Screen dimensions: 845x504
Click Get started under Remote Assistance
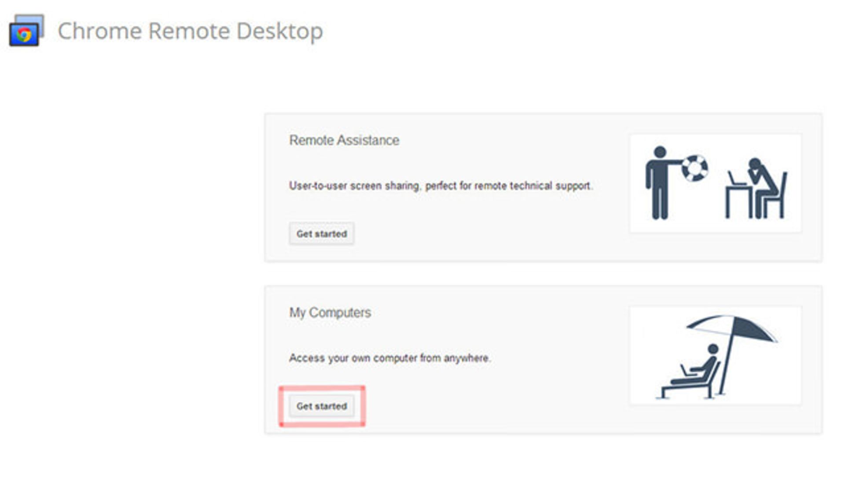322,234
